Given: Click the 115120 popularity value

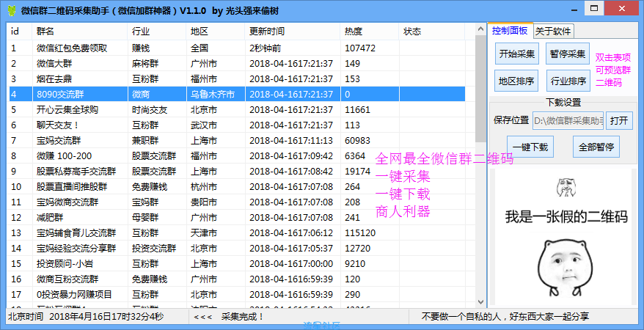Looking at the screenshot, I should (x=360, y=232).
